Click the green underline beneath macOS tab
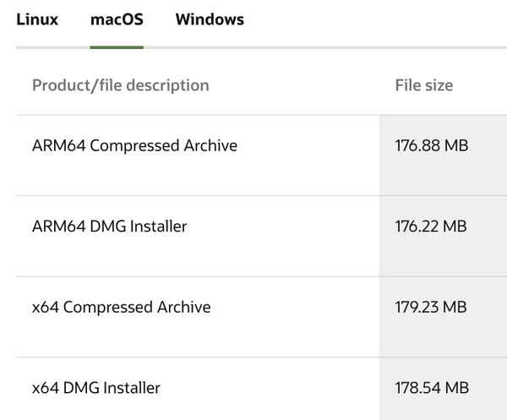507x420 pixels. [x=117, y=46]
